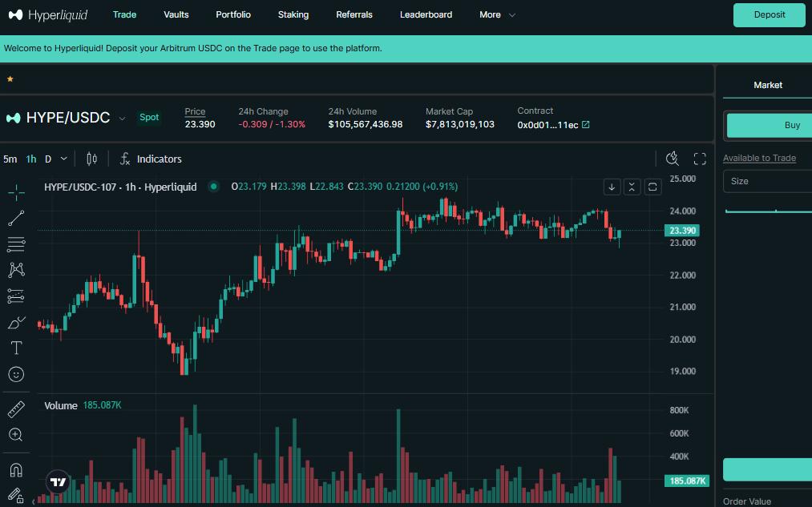Click the current price label 23.390

[682, 230]
